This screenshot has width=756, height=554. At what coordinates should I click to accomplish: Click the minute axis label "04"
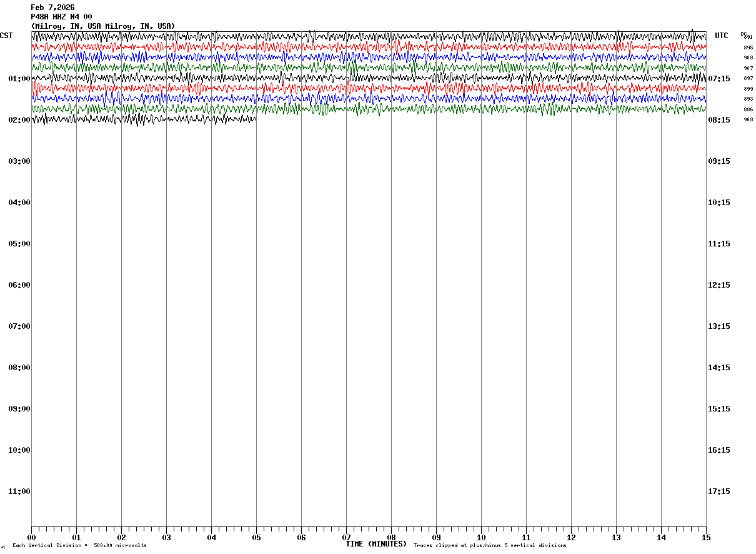tap(211, 537)
